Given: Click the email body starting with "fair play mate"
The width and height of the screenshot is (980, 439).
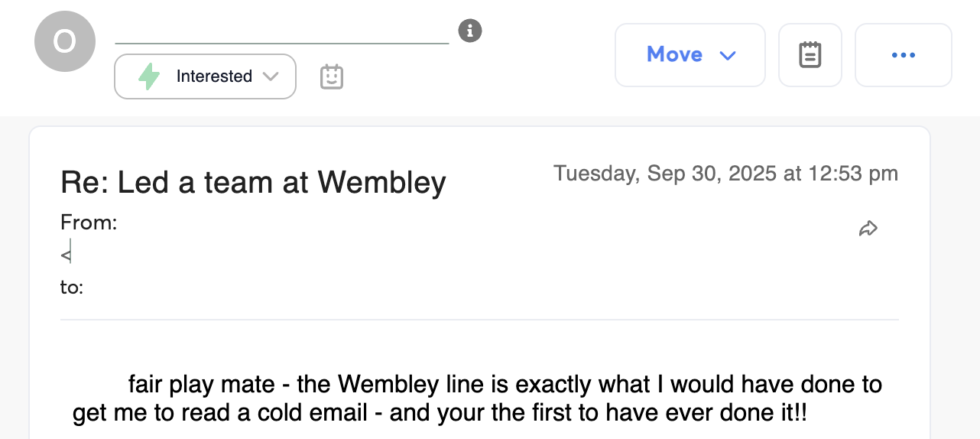Looking at the screenshot, I should (x=505, y=383).
